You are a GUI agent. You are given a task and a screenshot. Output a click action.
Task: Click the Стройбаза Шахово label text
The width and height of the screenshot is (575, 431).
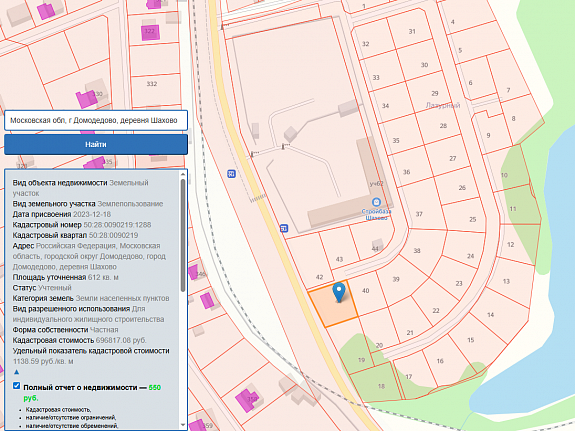click(x=376, y=215)
